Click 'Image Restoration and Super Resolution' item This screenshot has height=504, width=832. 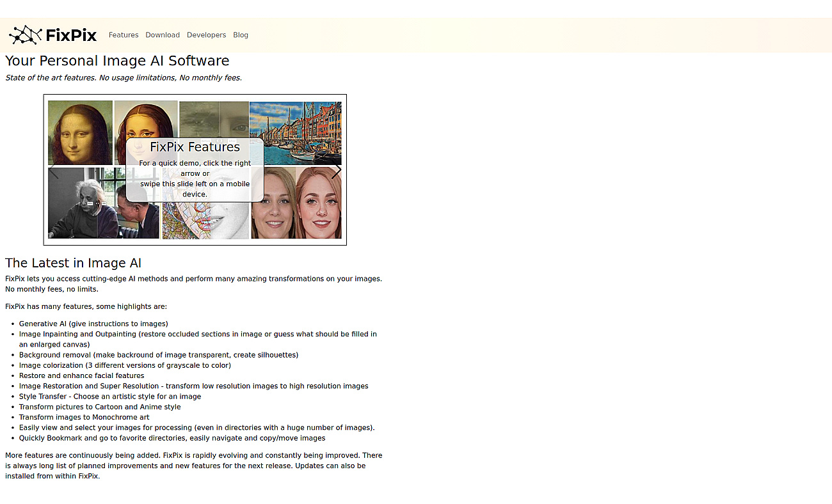(193, 386)
